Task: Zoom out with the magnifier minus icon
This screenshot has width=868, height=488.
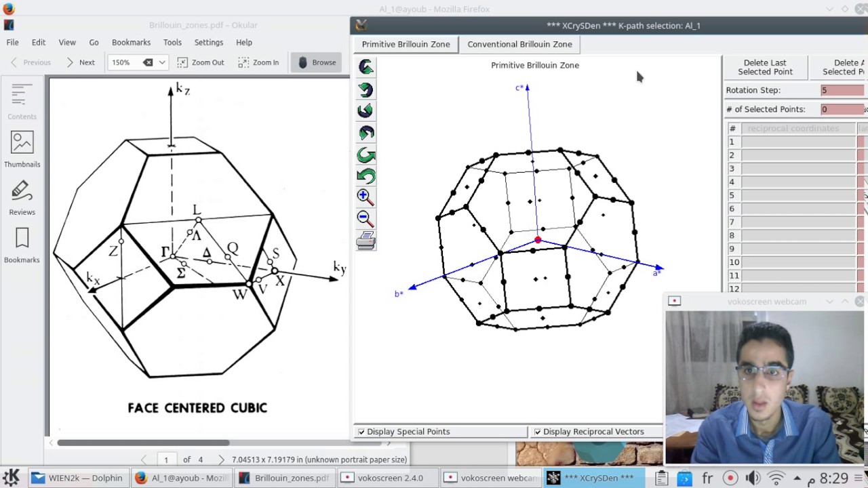Action: (366, 219)
